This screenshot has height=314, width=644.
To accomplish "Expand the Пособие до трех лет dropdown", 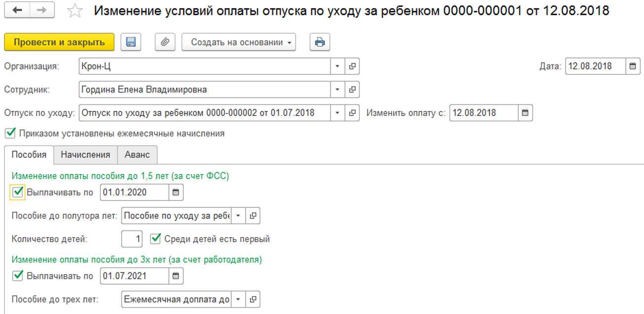I will (238, 299).
